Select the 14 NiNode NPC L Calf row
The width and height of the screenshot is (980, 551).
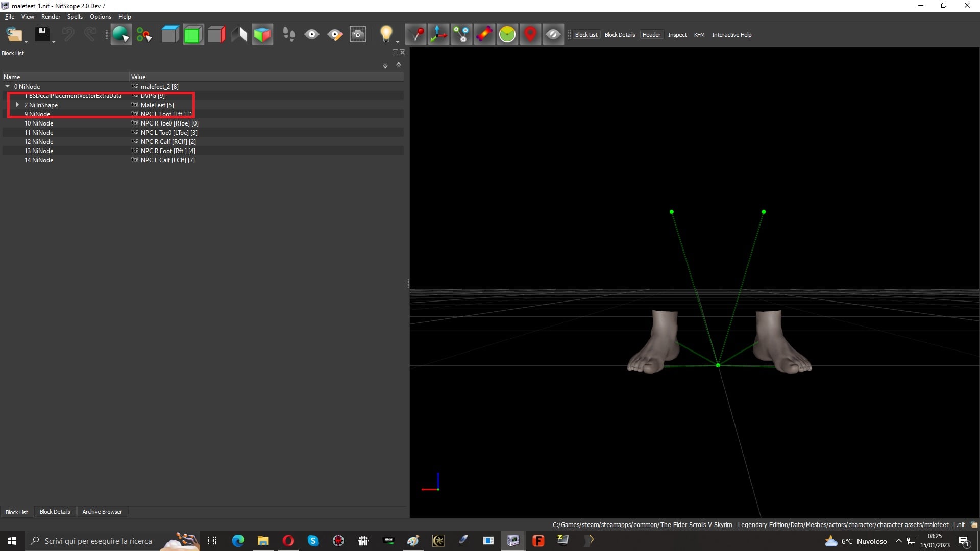[203, 160]
